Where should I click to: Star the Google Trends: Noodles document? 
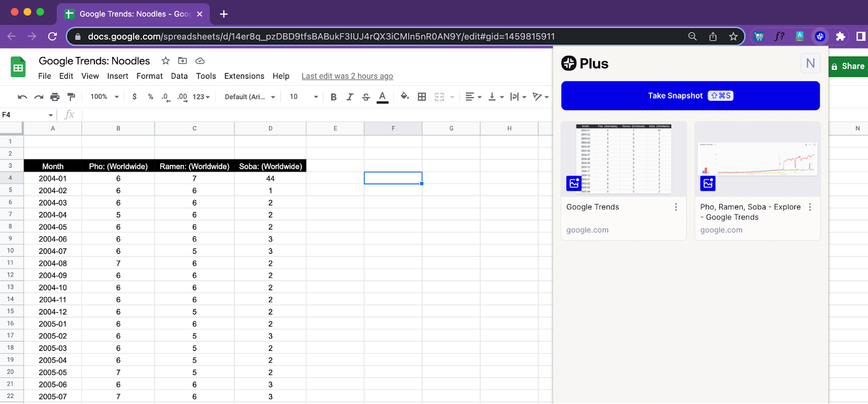tap(165, 61)
